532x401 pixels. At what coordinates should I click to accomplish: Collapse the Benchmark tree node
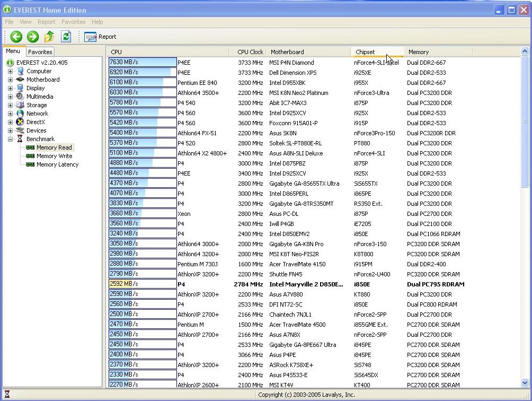[10, 139]
